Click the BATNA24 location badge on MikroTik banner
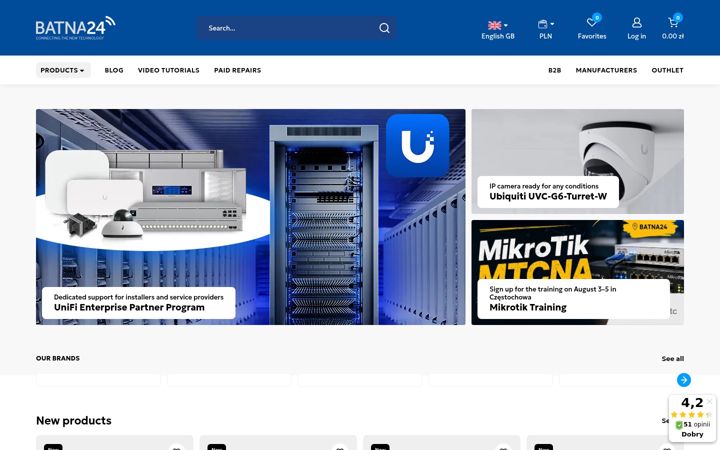This screenshot has width=720, height=450. pos(650,227)
